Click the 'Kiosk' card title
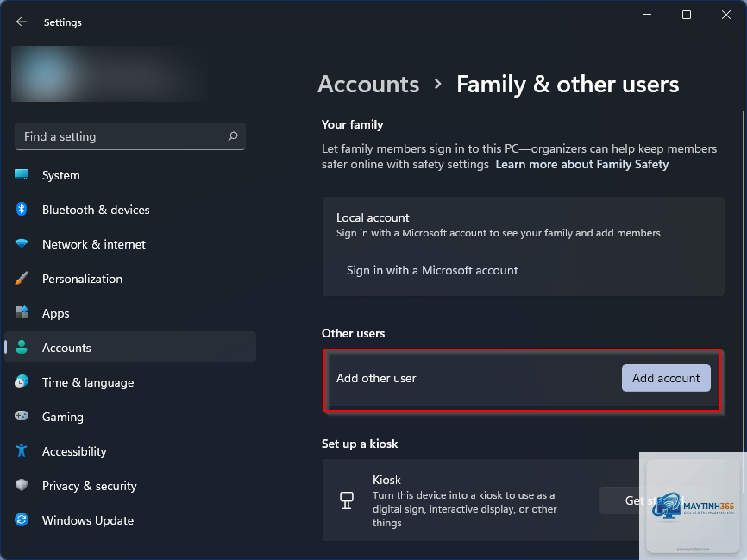 point(386,480)
